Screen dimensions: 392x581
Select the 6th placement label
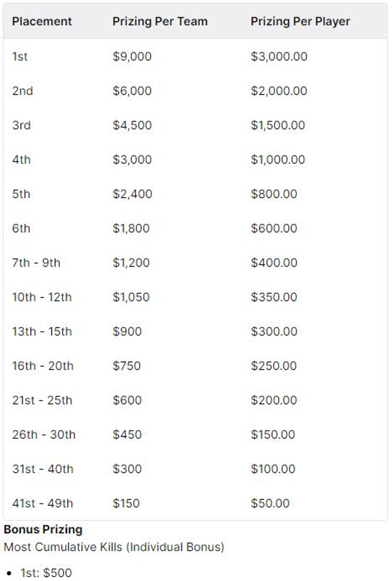pyautogui.click(x=21, y=228)
